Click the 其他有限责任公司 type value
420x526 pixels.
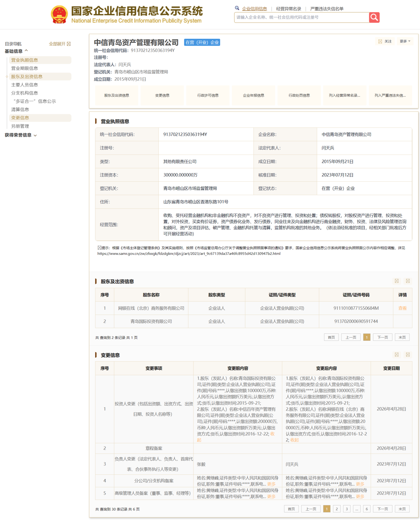coord(180,161)
